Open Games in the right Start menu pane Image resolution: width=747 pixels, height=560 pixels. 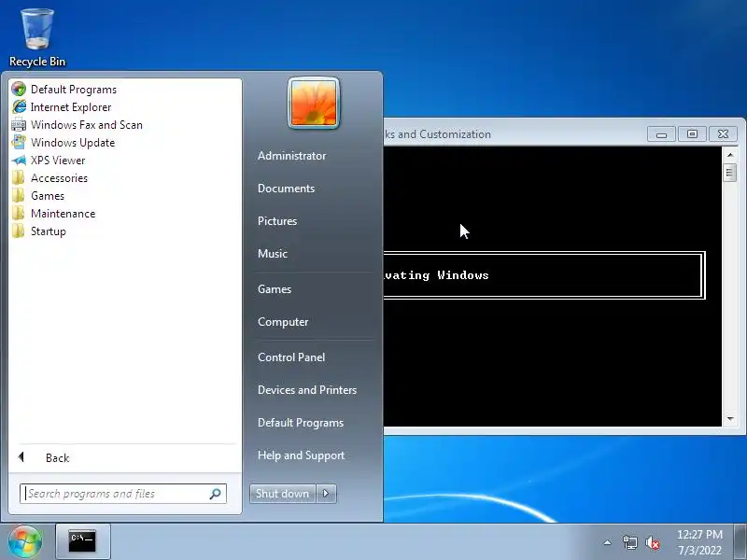275,289
